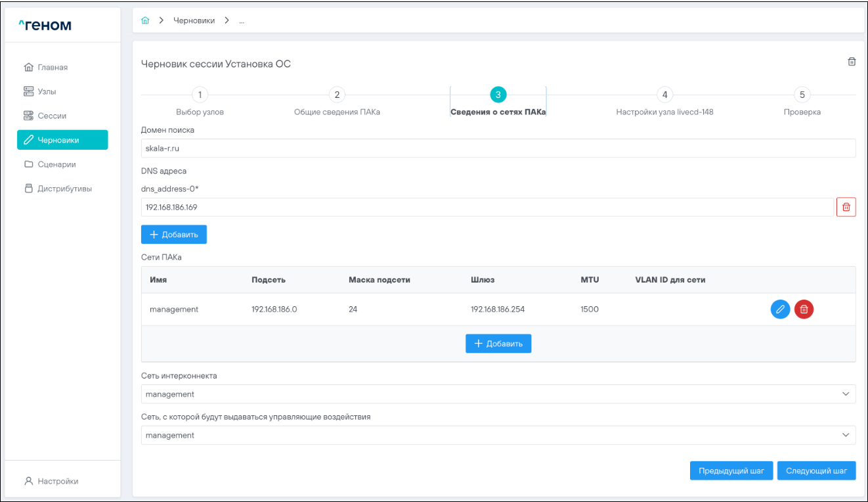Remove the dns_address-0 entry with trash icon

(846, 207)
